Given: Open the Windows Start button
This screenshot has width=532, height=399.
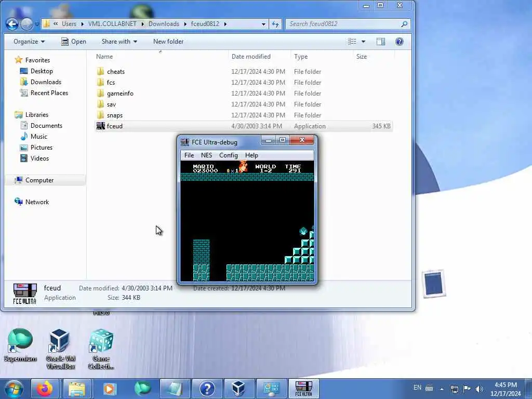Looking at the screenshot, I should click(x=14, y=389).
